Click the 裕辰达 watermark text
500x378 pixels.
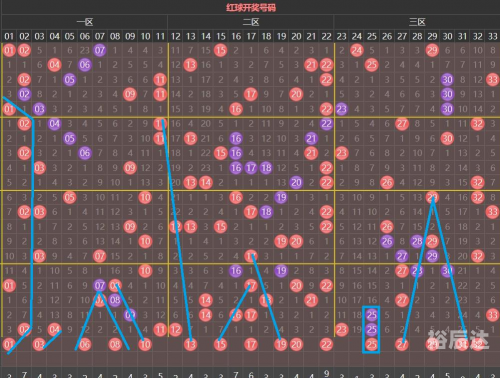point(458,339)
